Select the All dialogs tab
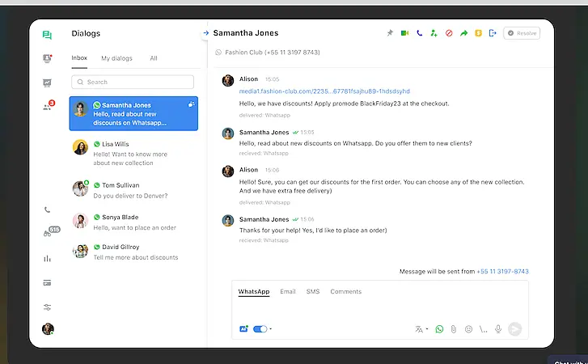The image size is (588, 364). pyautogui.click(x=154, y=58)
